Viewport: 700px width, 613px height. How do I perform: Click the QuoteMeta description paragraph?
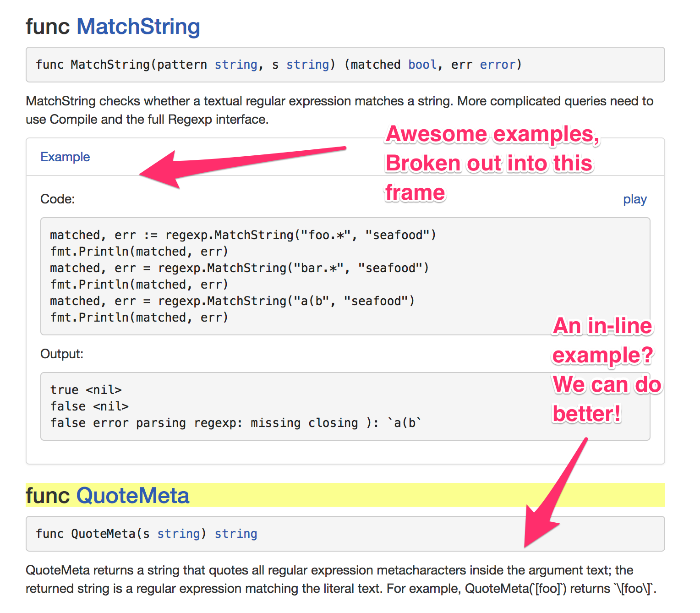pos(339,580)
